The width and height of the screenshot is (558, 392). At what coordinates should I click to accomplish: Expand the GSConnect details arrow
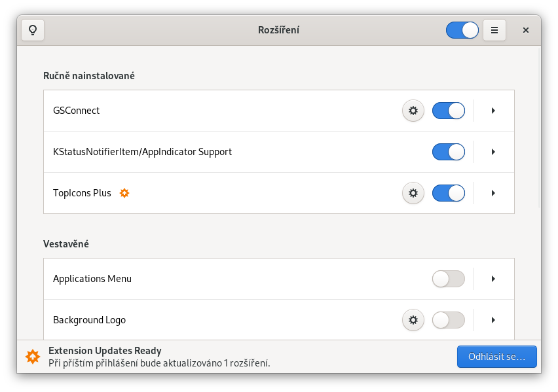(493, 111)
